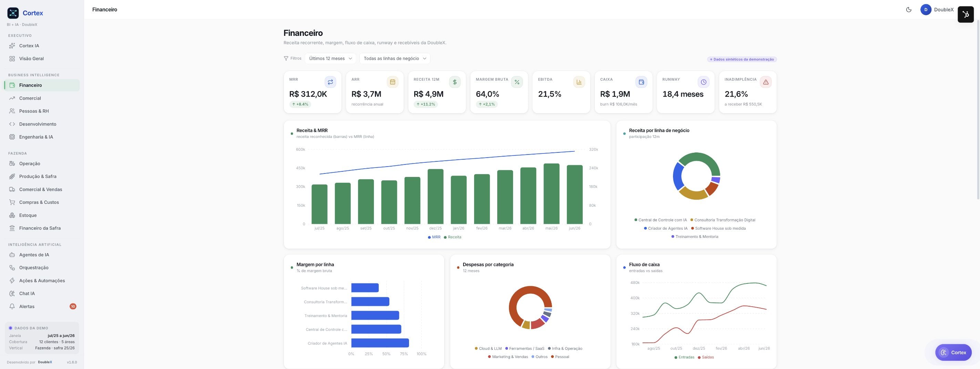Viewport: 980px width, 369px height.
Task: Click the R$ 312,0K MRR value
Action: [308, 94]
